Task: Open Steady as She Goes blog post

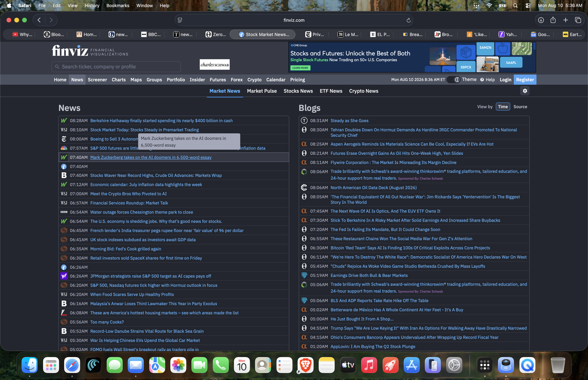Action: tap(350, 121)
